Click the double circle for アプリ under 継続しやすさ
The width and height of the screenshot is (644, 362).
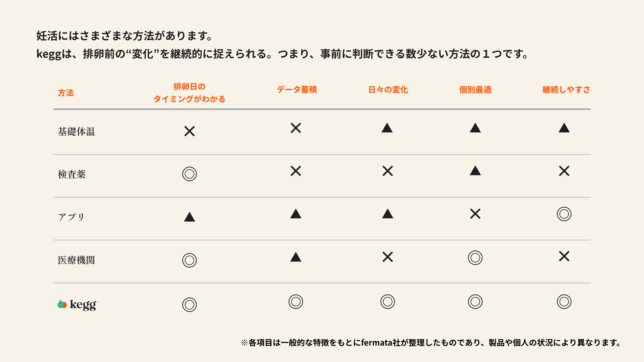click(x=564, y=214)
